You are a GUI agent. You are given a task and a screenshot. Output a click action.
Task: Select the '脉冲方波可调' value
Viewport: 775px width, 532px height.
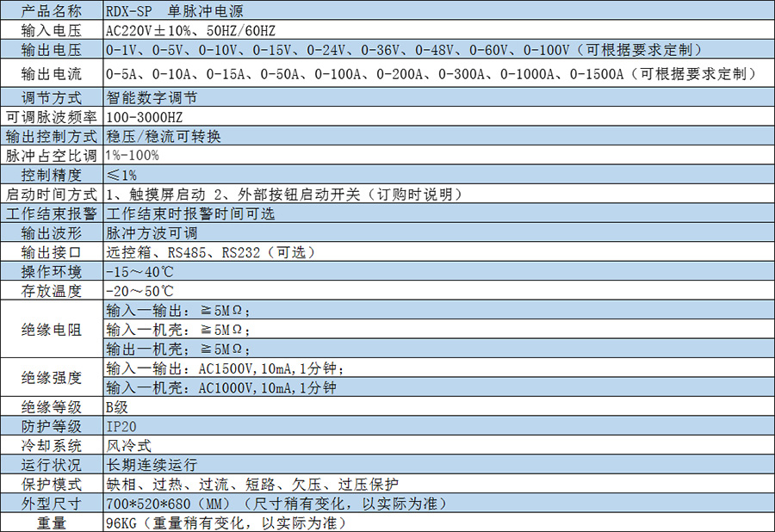(x=152, y=232)
